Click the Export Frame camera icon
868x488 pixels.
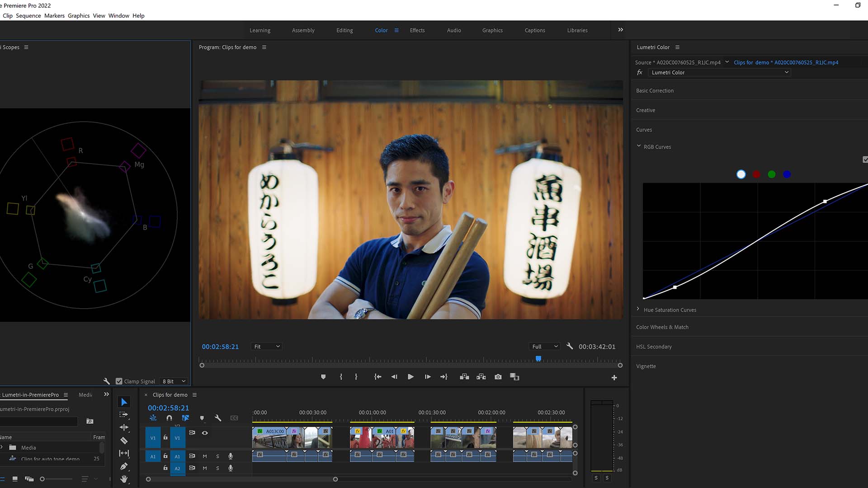(x=498, y=376)
